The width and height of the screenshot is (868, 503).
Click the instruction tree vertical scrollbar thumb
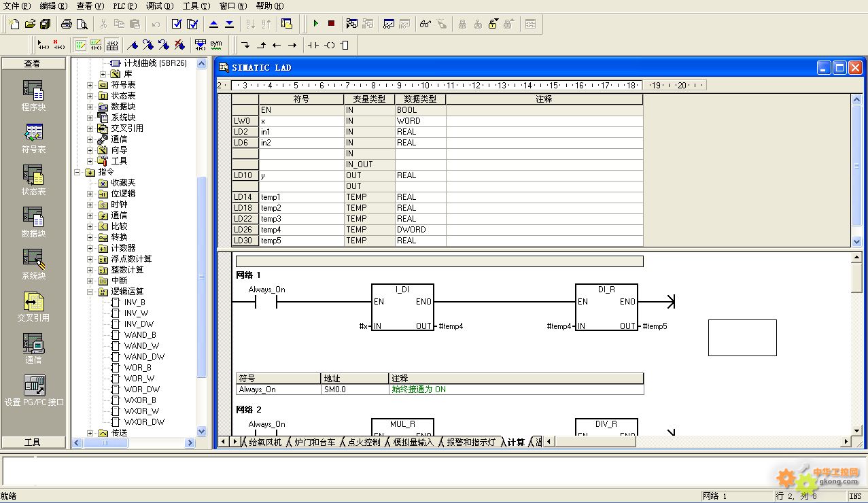point(201,277)
